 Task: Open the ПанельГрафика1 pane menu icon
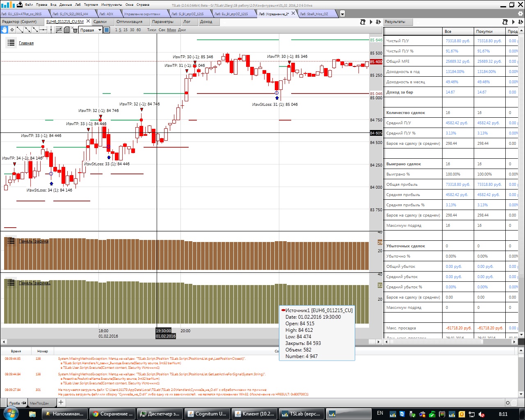[x=11, y=283]
